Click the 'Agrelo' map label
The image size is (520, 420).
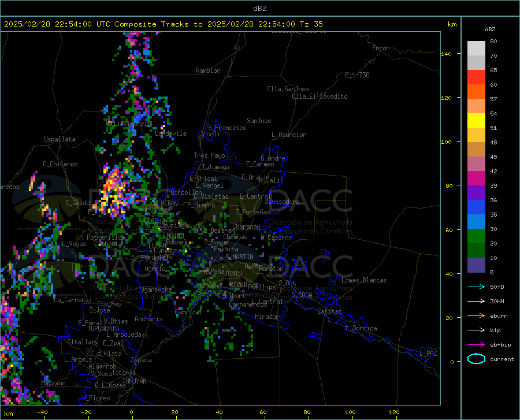[x=155, y=269]
